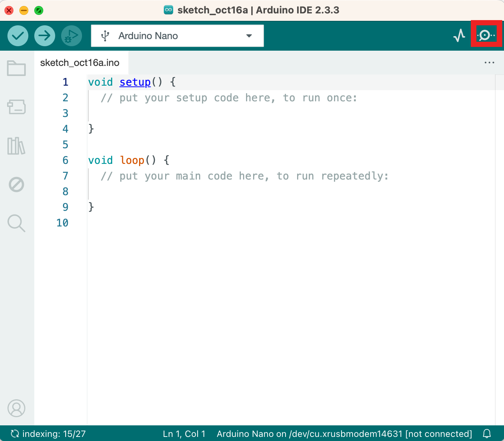Open the Sketchbook folder icon in sidebar
Screen dimensions: 504x441
pyautogui.click(x=16, y=68)
